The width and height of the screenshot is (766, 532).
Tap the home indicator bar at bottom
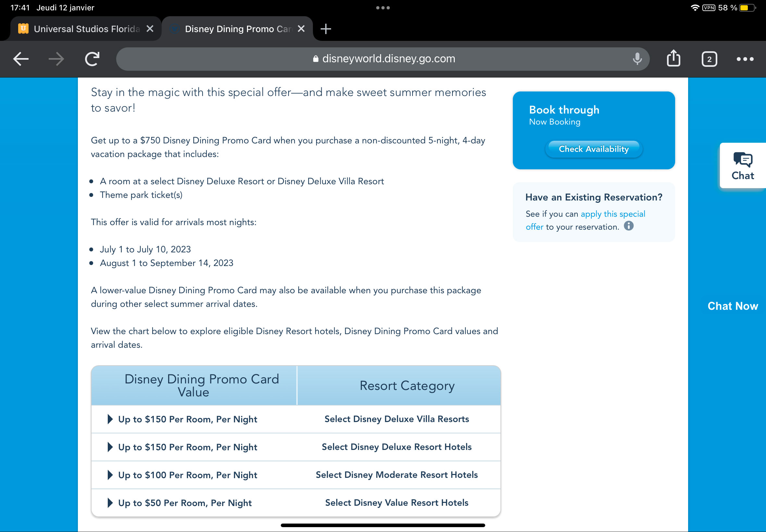[383, 525]
